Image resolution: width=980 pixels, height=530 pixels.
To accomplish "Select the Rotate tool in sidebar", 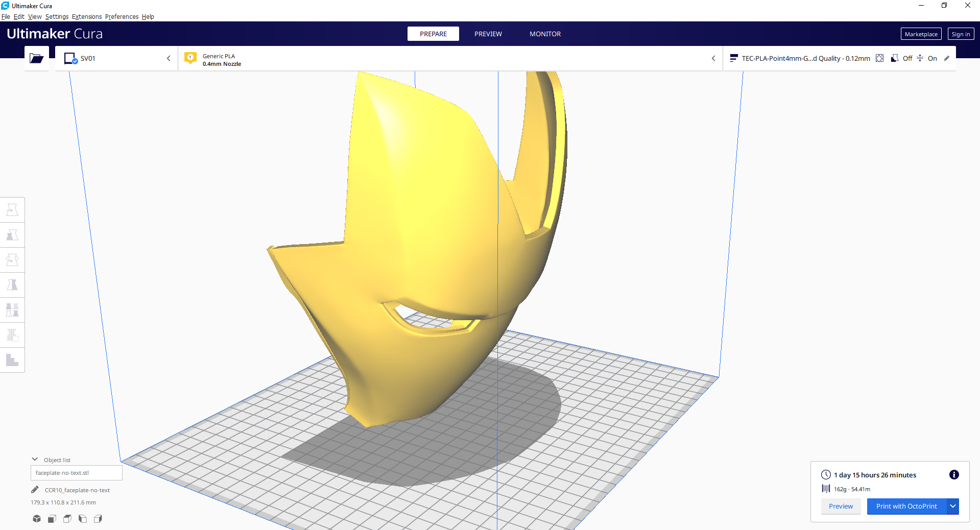I will click(12, 260).
